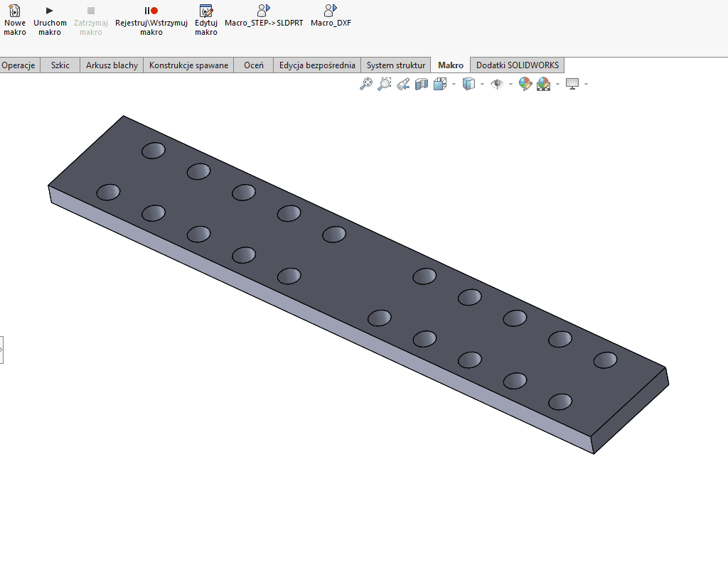
Task: Select the Oceń tab
Action: (x=254, y=65)
